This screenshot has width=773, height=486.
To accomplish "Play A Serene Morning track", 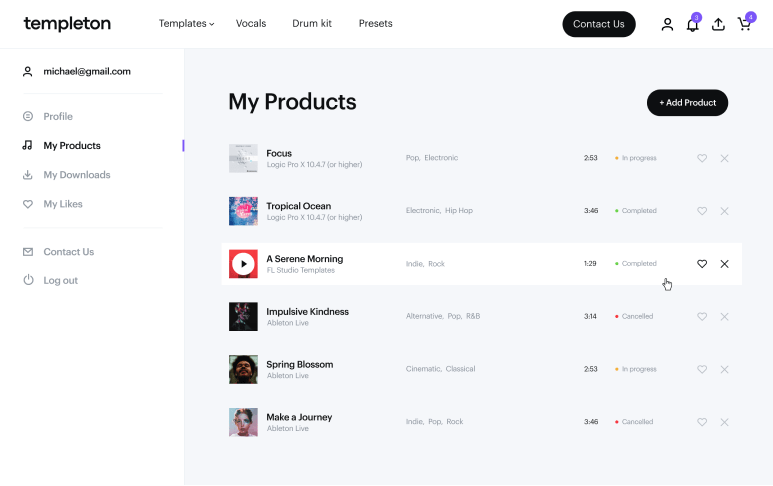I will 243,264.
